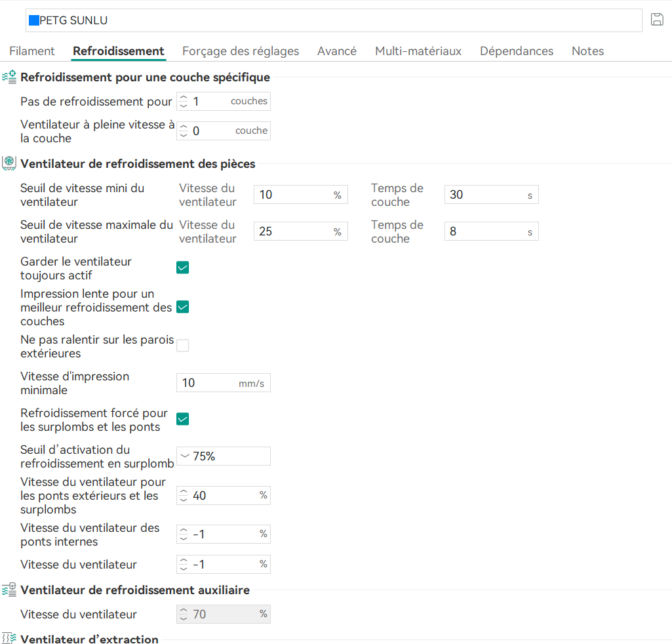
Task: Enable 'Ne pas ralentir sur les parois extérieures'
Action: (x=183, y=346)
